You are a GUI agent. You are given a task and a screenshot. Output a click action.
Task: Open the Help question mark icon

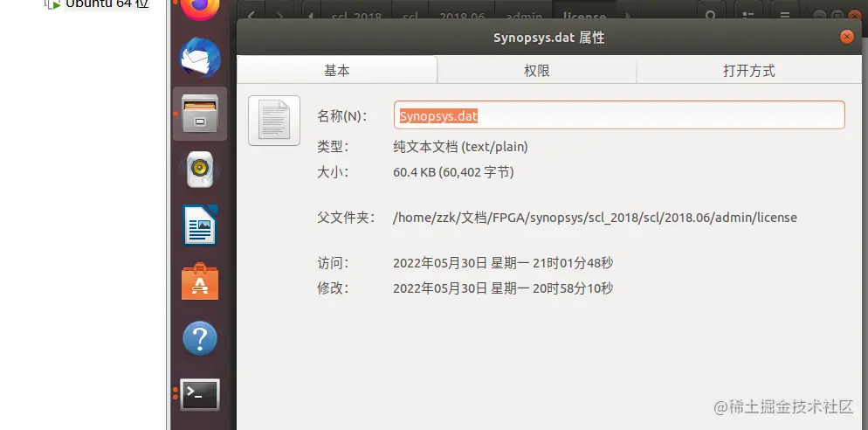(x=200, y=338)
